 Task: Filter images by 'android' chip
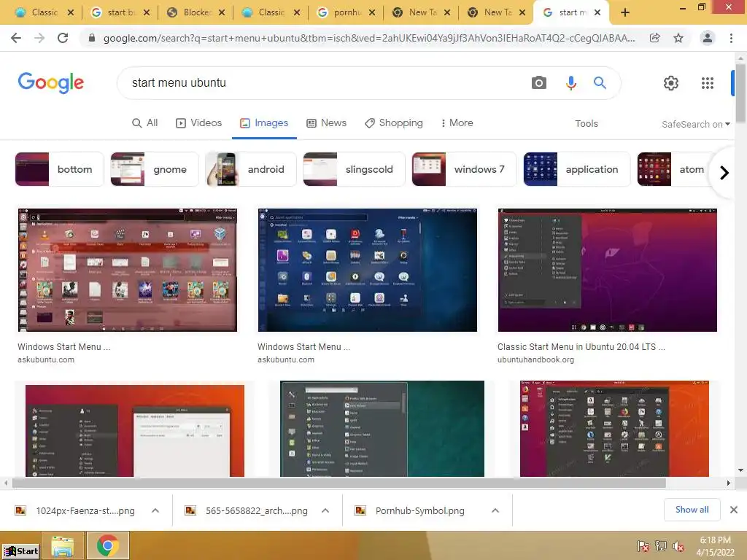click(x=251, y=169)
